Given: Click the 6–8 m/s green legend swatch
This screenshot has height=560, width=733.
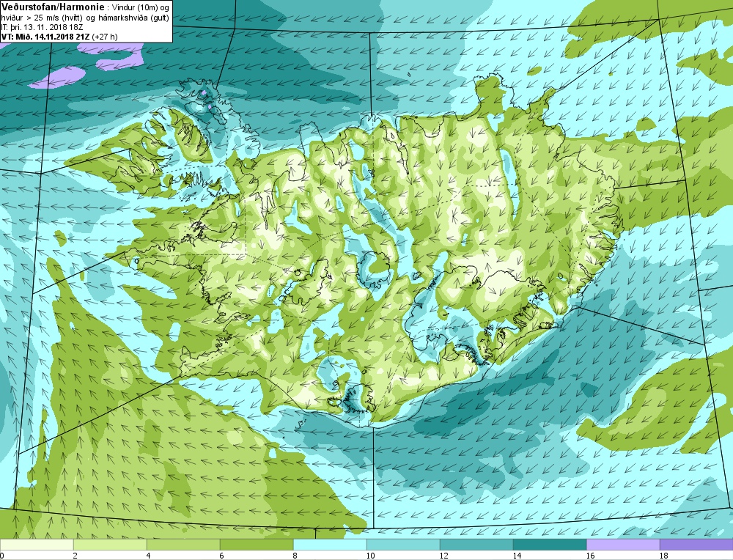Looking at the screenshot, I should click(x=257, y=545).
